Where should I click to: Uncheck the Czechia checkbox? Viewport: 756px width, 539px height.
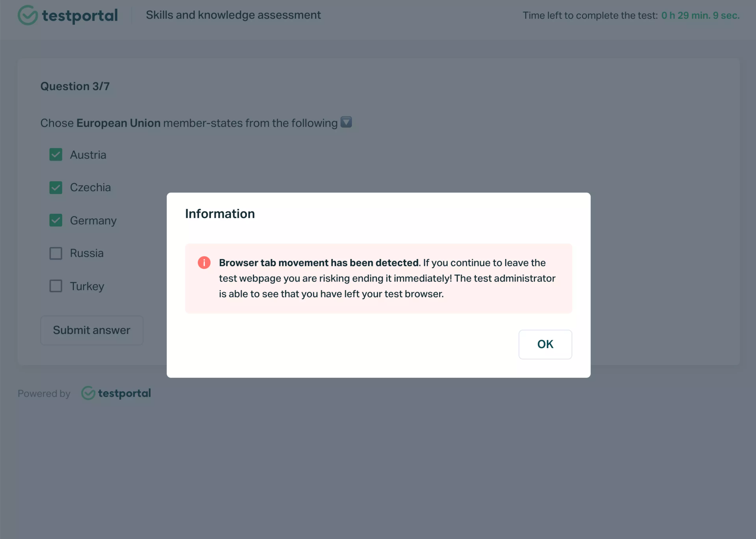click(56, 187)
